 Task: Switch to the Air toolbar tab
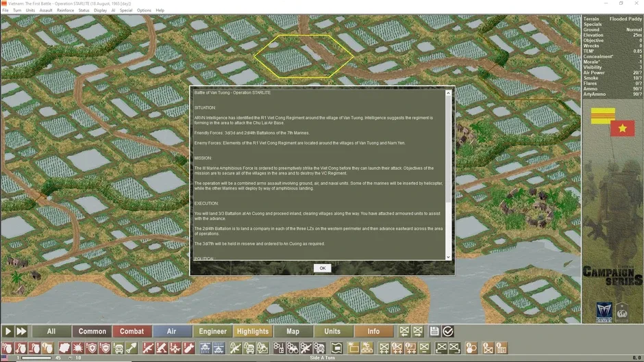[172, 331]
